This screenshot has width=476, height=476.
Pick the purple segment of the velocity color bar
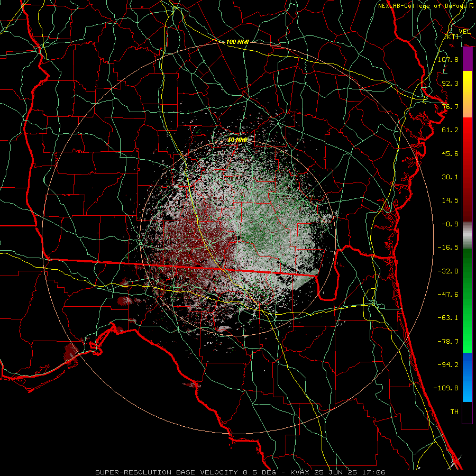pyautogui.click(x=467, y=59)
